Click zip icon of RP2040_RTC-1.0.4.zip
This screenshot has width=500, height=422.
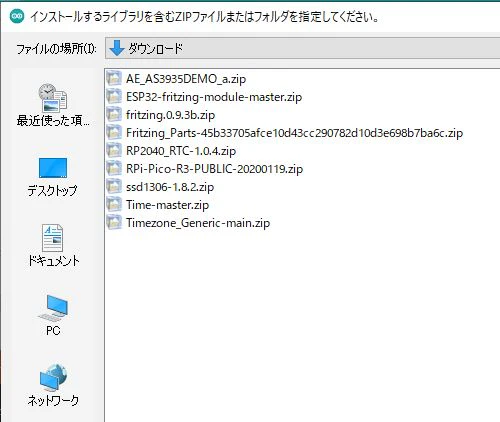tap(114, 151)
